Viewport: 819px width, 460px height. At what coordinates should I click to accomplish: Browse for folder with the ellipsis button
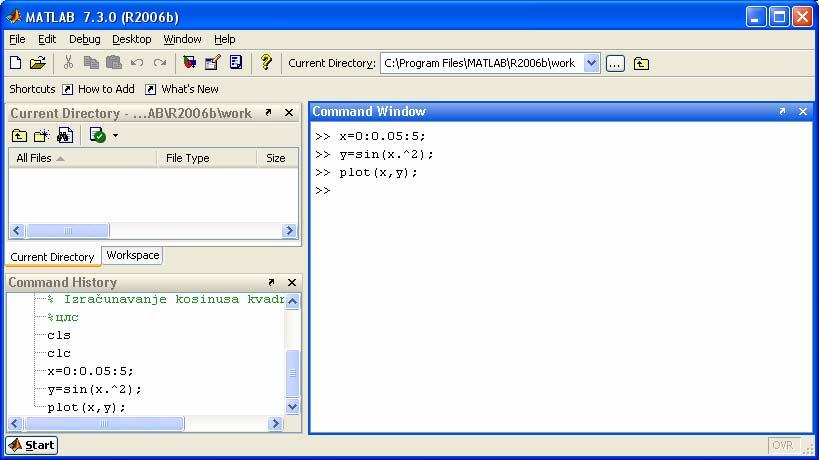[615, 64]
